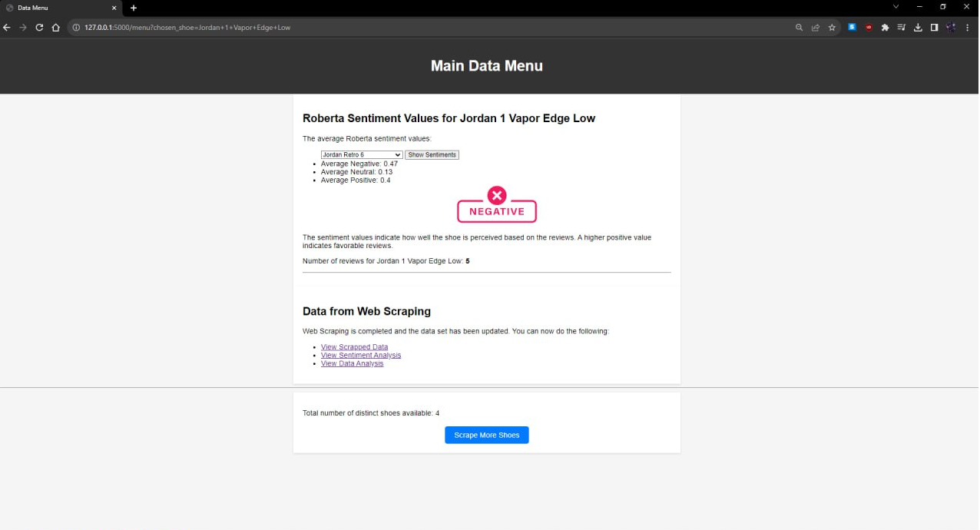Reload the current page
Image resolution: width=980 pixels, height=530 pixels.
tap(39, 28)
